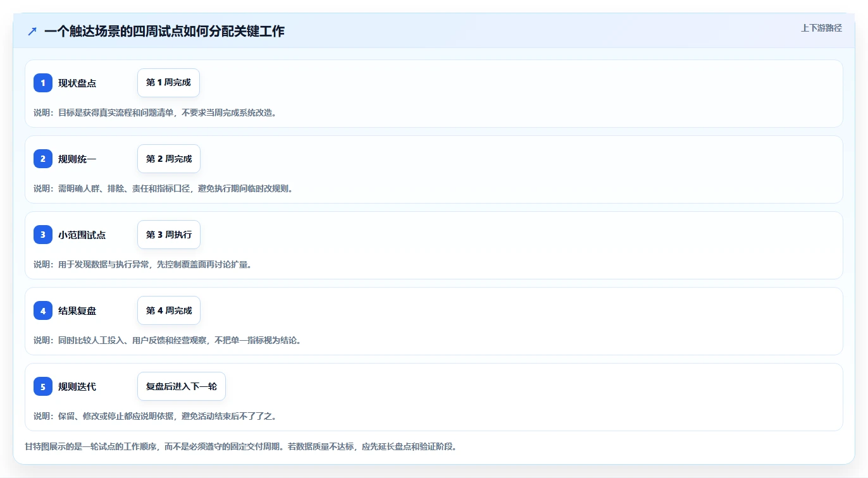Click step number 1 badge

43,83
